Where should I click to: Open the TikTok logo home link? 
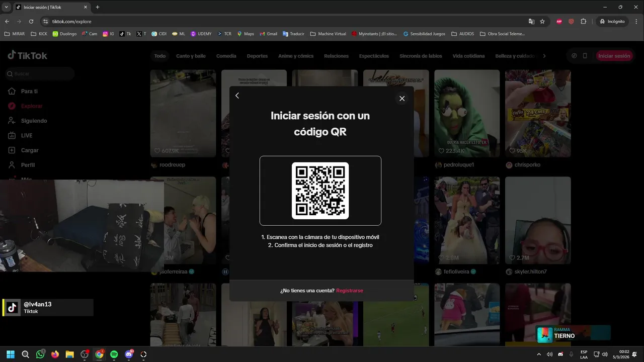[x=27, y=55]
